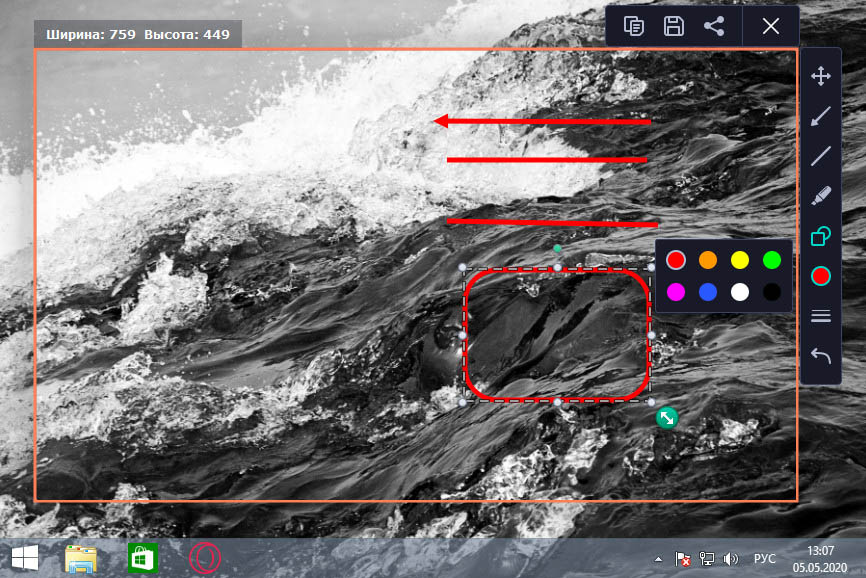The width and height of the screenshot is (866, 578).
Task: Copy the screenshot to clipboard
Action: pyautogui.click(x=633, y=26)
